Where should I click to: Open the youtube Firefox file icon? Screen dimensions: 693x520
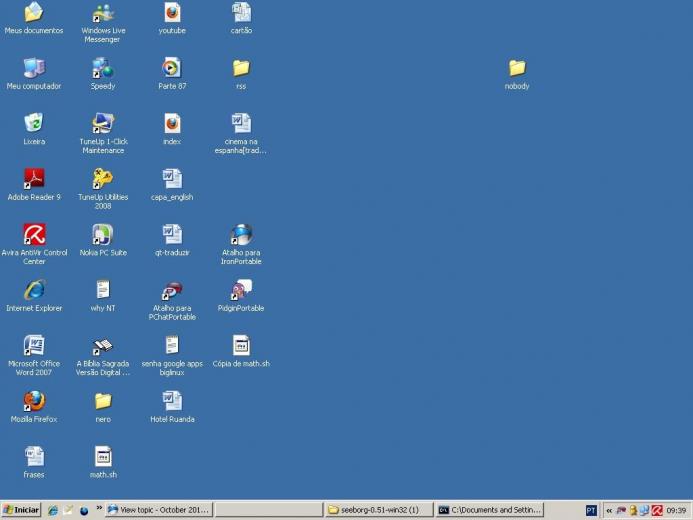[172, 12]
